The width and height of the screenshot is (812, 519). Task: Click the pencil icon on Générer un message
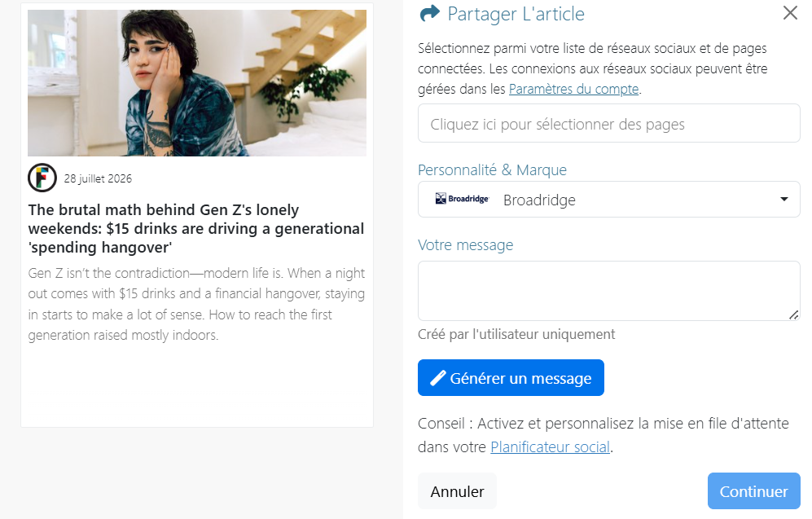click(438, 378)
